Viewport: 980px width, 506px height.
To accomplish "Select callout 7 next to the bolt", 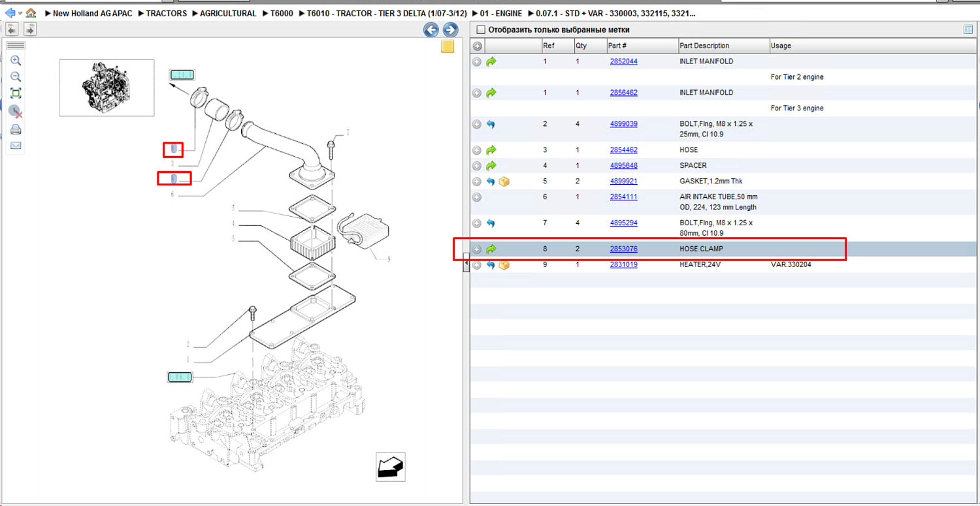I will 348,133.
